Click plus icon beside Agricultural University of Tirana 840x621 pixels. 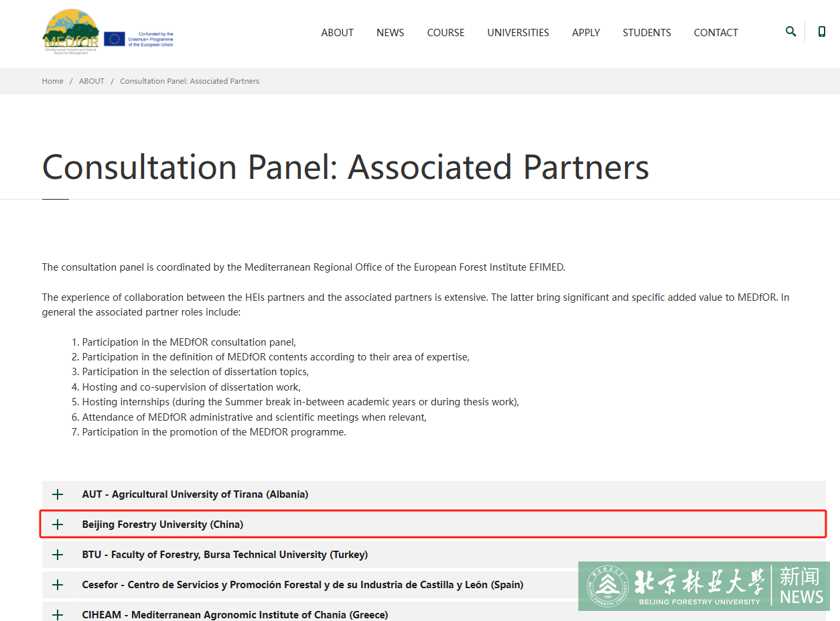click(58, 494)
